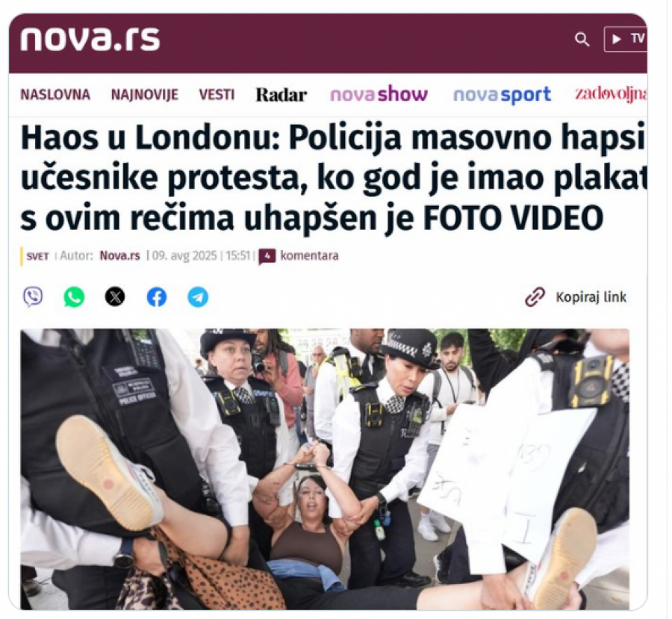Share article via WhatsApp icon
Screen dimensions: 672x619
(74, 297)
